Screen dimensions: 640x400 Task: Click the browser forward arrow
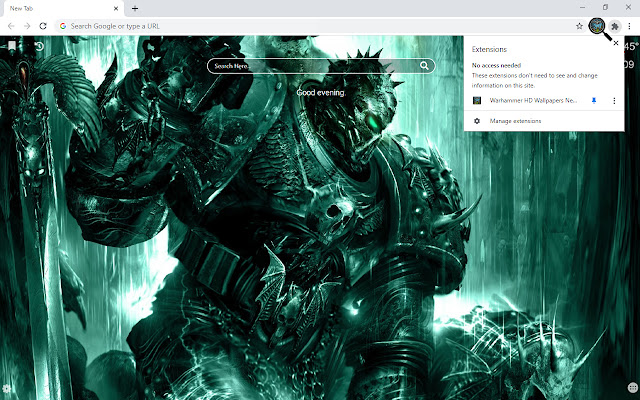[x=27, y=26]
